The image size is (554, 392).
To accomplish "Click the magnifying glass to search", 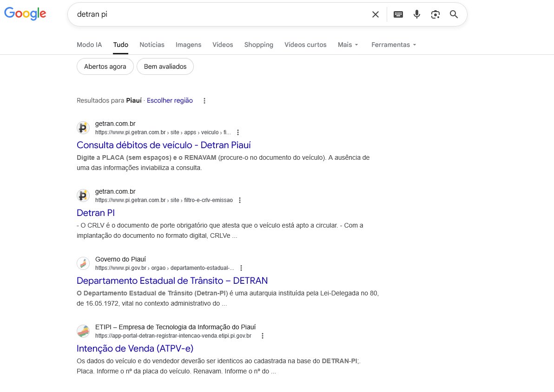I will click(x=453, y=14).
